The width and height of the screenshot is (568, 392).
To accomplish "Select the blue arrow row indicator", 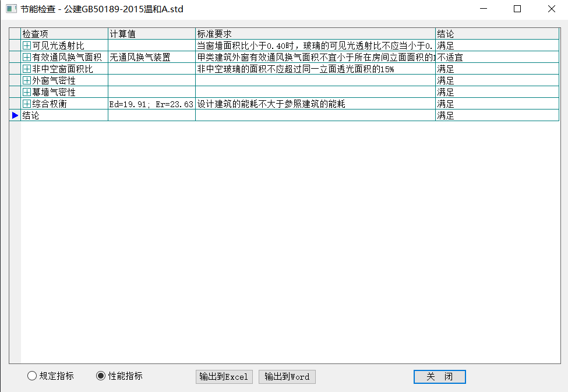I will [15, 115].
